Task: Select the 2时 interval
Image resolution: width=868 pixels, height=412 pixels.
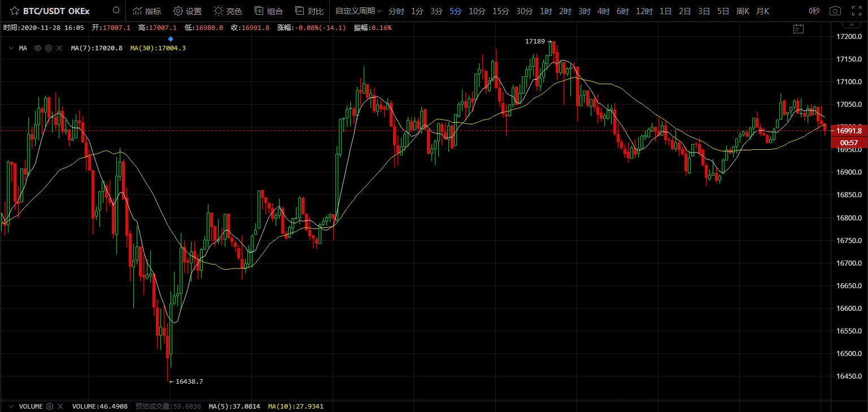Action: (x=565, y=11)
